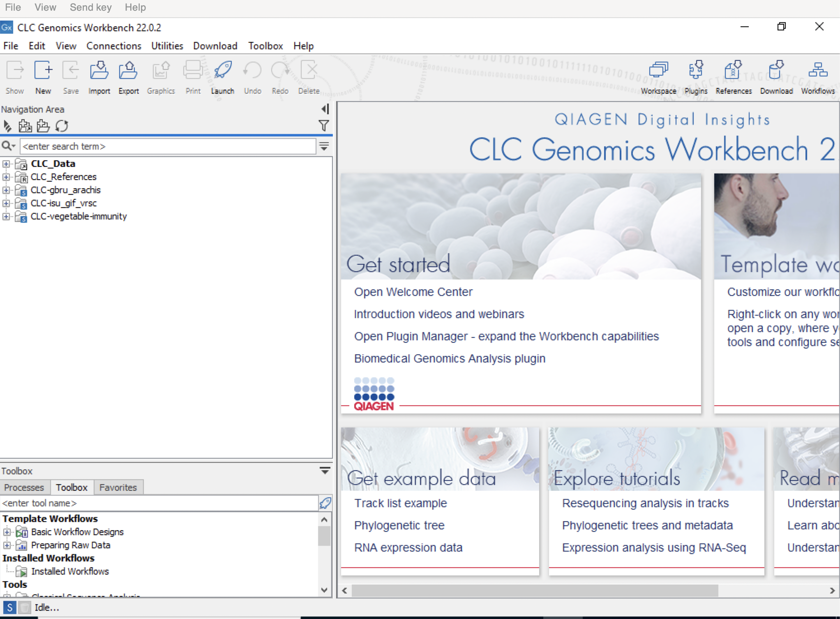This screenshot has width=840, height=619.
Task: Expand the CLC-gbru_arachis location
Action: pyautogui.click(x=6, y=190)
